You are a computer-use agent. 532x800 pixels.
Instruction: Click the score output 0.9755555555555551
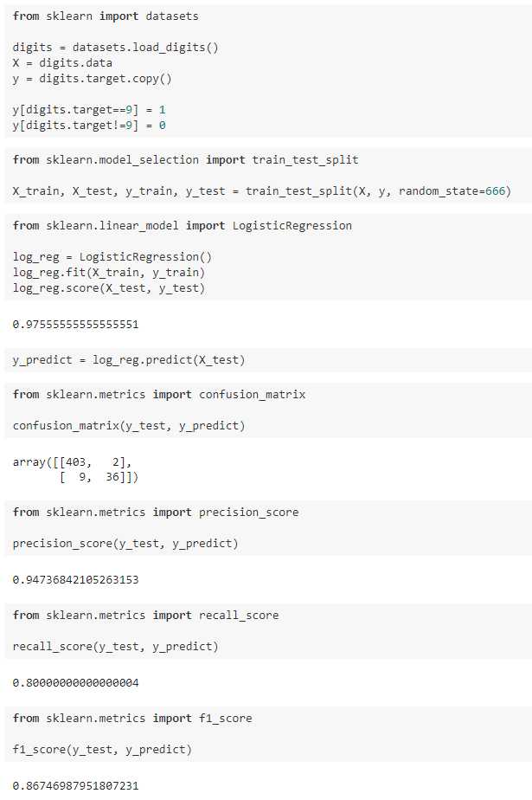(75, 325)
